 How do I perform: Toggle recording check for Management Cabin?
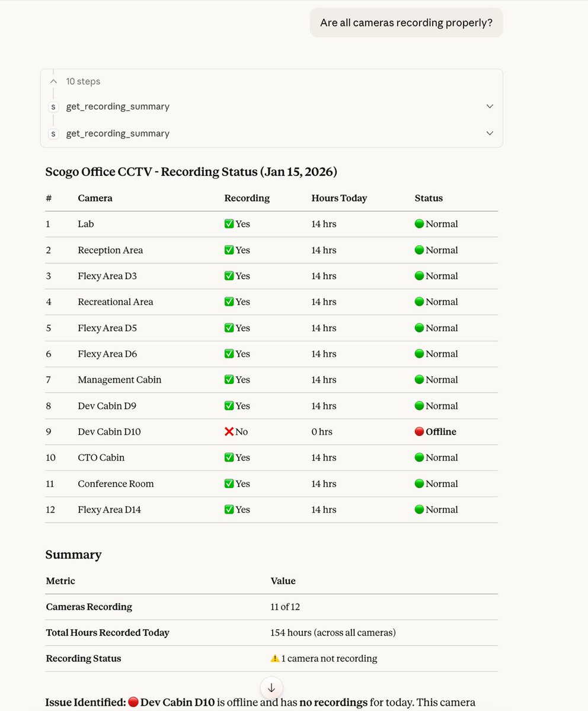tap(229, 380)
